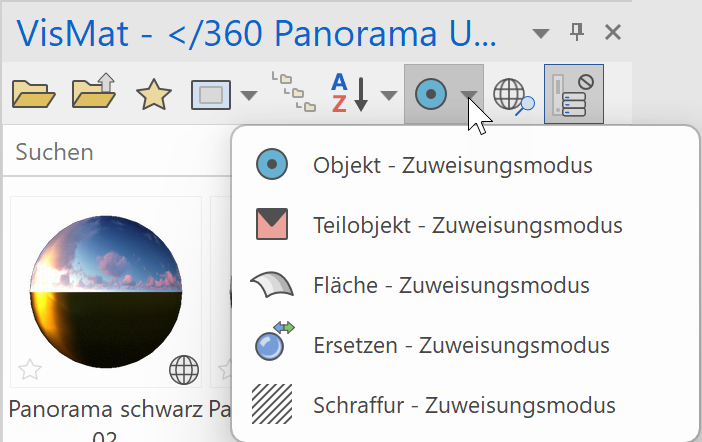Toggle favorite star on Panorama schwarz thumbnail
Screen dimensions: 702x442
tap(30, 369)
